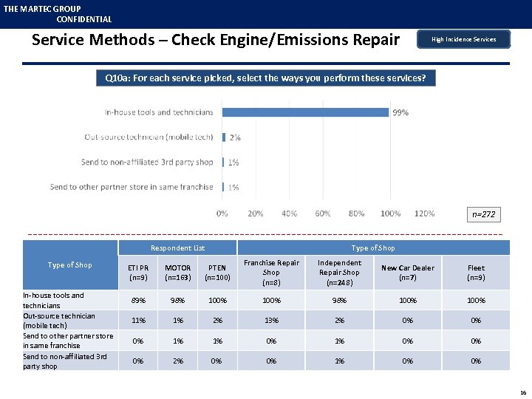Image resolution: width=532 pixels, height=399 pixels.
Task: Click the PTEN (n=100) column header
Action: [x=217, y=273]
